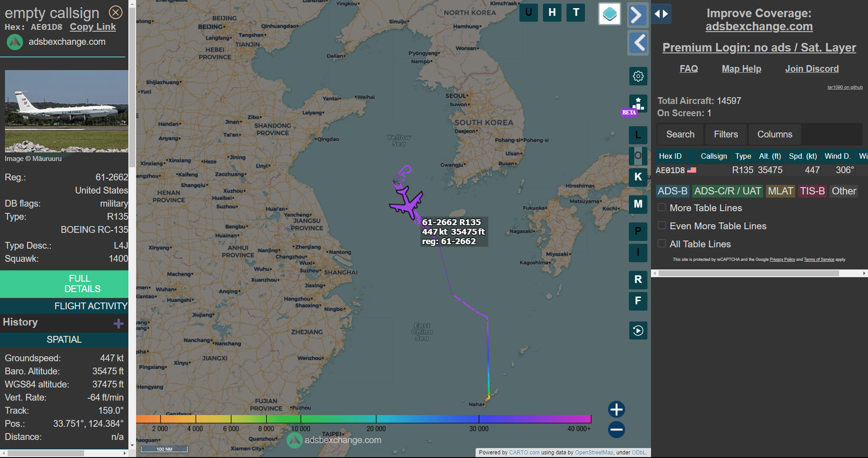Sort table by Spd. (kt) column
Screen dimensions: 868x458
[803, 156]
